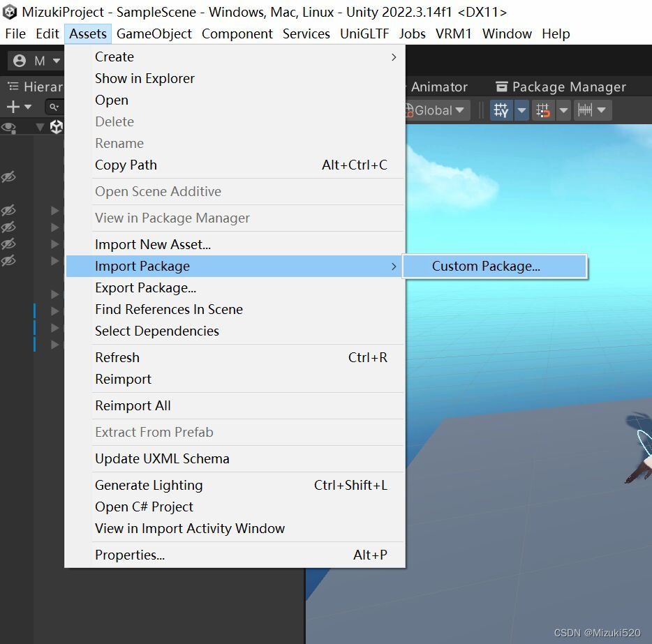Toggle the topmost crossed-out eye icon
Screen dimensions: 652x644
8,177
